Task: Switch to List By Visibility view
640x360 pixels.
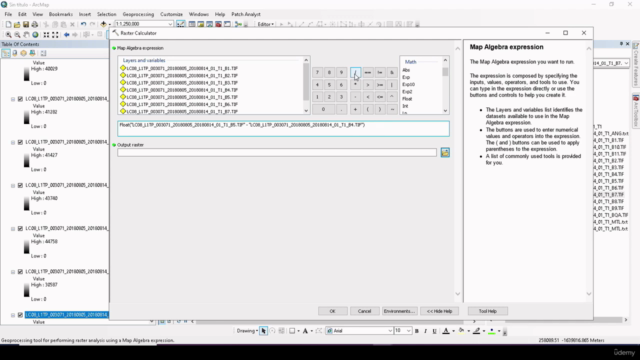Action: pyautogui.click(x=23, y=53)
